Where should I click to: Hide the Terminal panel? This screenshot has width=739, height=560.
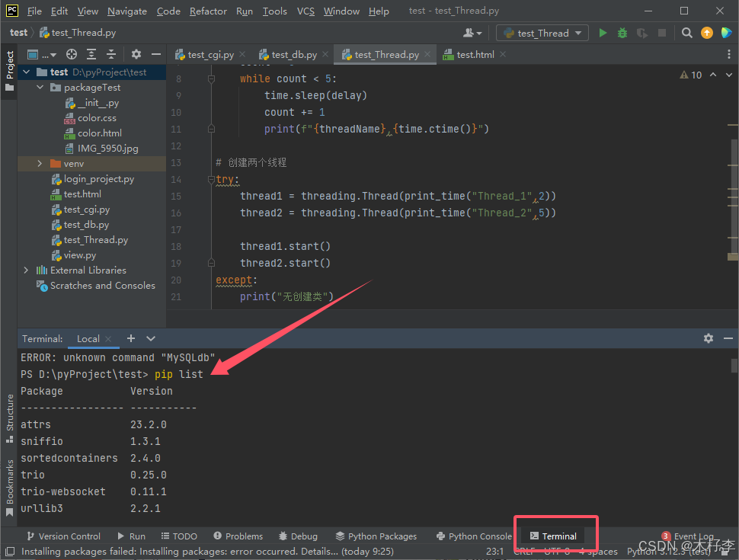[728, 338]
